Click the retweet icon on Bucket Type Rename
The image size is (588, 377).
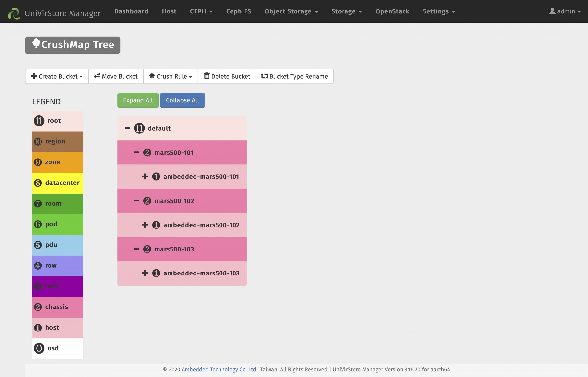tap(264, 76)
